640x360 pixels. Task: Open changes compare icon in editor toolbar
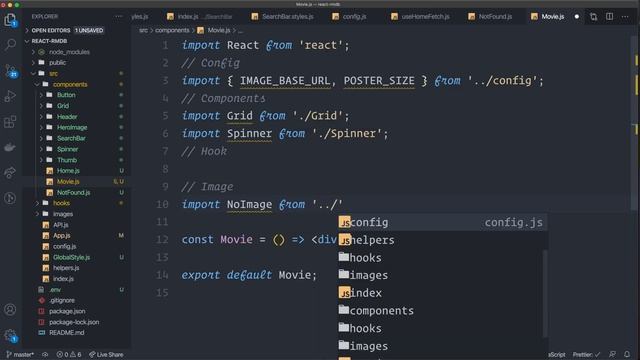593,17
